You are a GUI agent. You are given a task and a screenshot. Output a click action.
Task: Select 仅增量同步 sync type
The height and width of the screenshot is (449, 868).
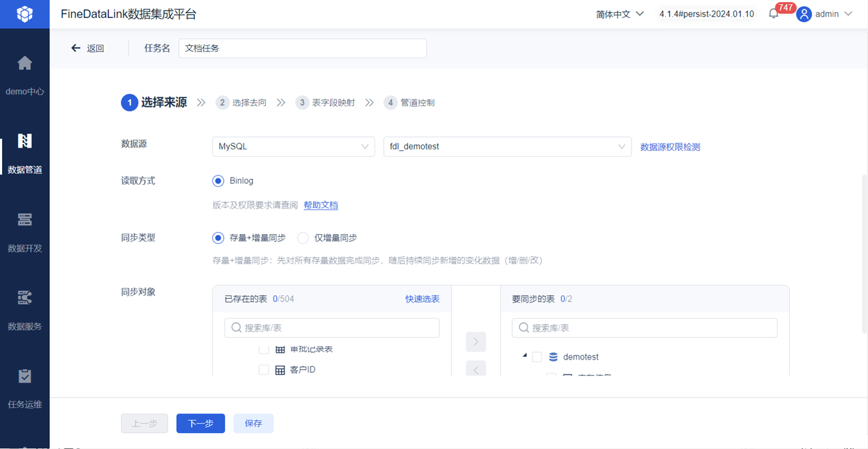click(x=303, y=238)
